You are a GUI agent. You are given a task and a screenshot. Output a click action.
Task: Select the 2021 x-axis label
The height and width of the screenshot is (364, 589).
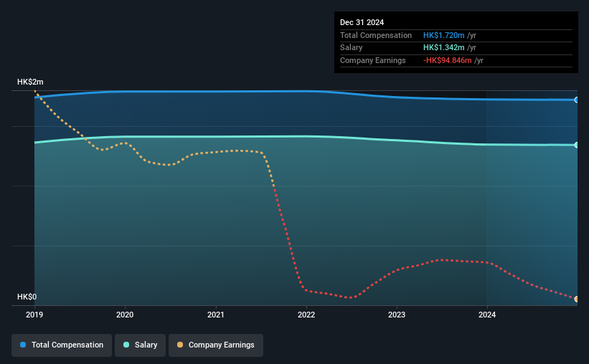216,315
